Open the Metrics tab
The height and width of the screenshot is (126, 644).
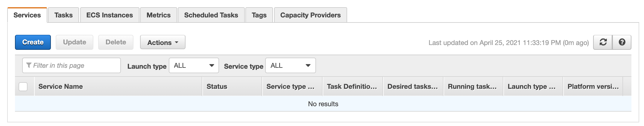159,15
